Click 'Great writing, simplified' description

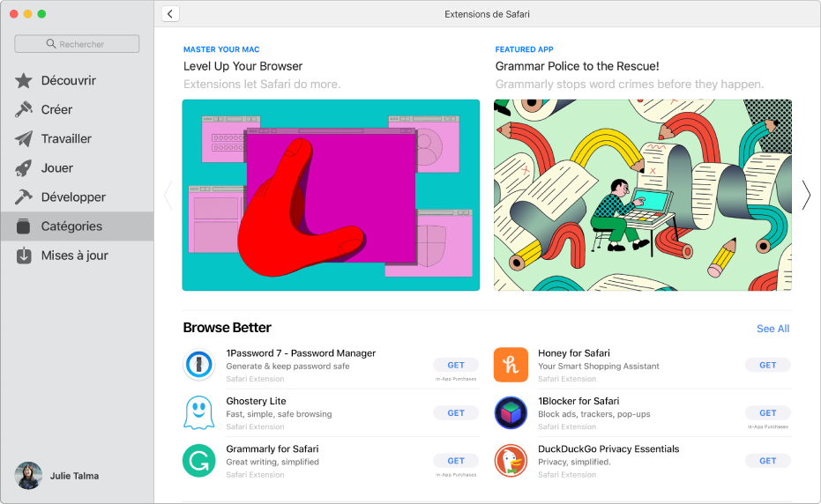tap(272, 462)
